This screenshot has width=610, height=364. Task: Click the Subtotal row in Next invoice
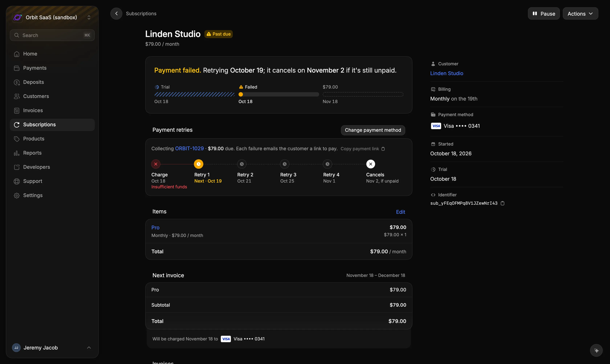[279, 305]
